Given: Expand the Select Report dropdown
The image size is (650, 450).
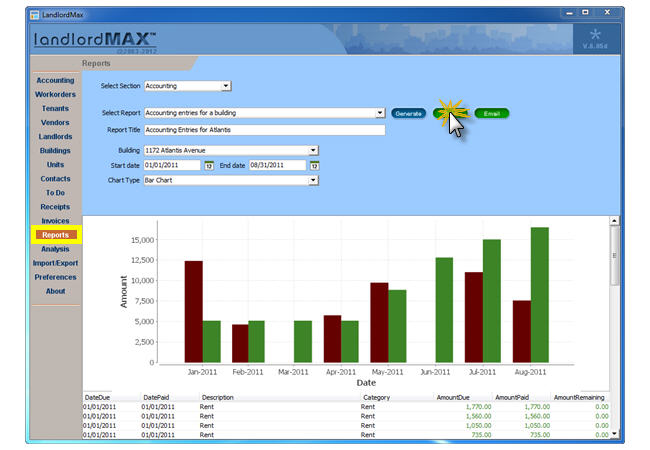Looking at the screenshot, I should [x=380, y=113].
